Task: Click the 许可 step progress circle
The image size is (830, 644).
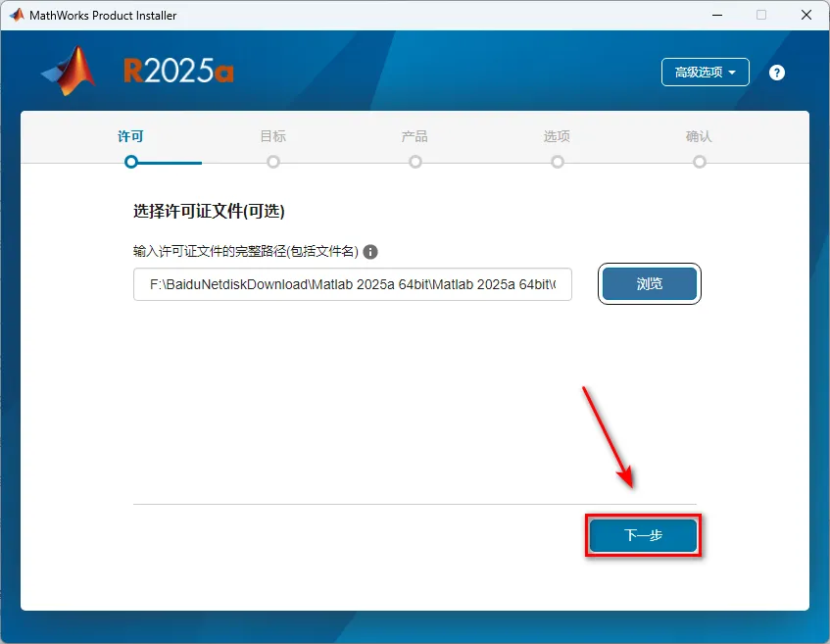Action: point(131,162)
